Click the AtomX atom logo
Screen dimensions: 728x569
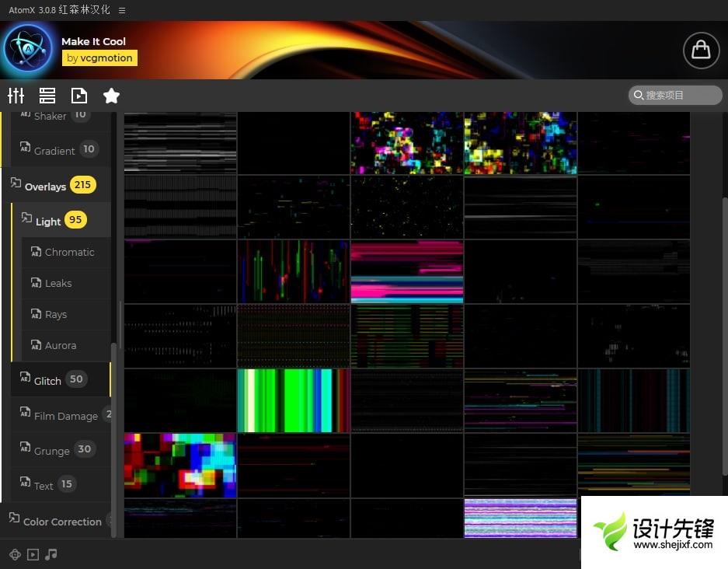point(28,48)
